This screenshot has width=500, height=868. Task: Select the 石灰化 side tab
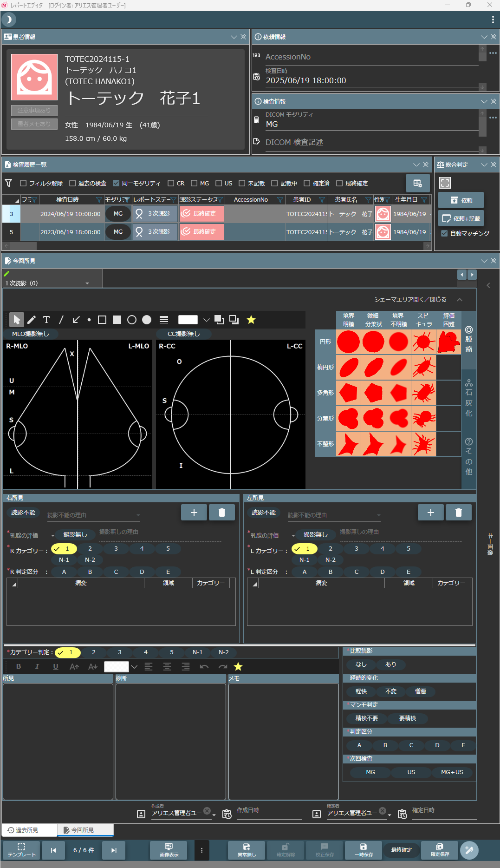(469, 399)
